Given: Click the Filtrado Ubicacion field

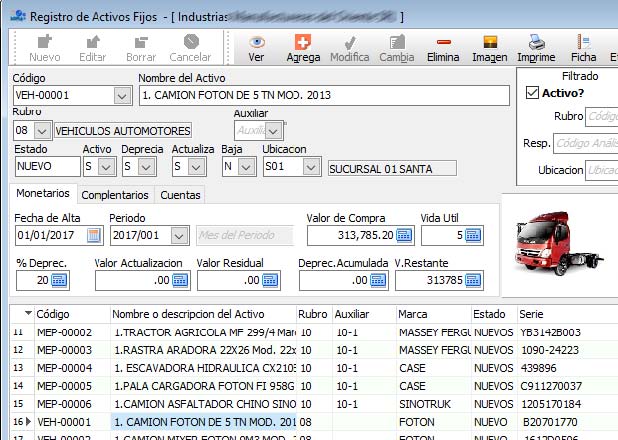Looking at the screenshot, I should 601,170.
